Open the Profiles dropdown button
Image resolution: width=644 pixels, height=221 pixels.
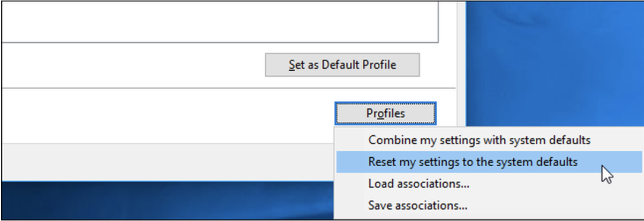coord(385,113)
